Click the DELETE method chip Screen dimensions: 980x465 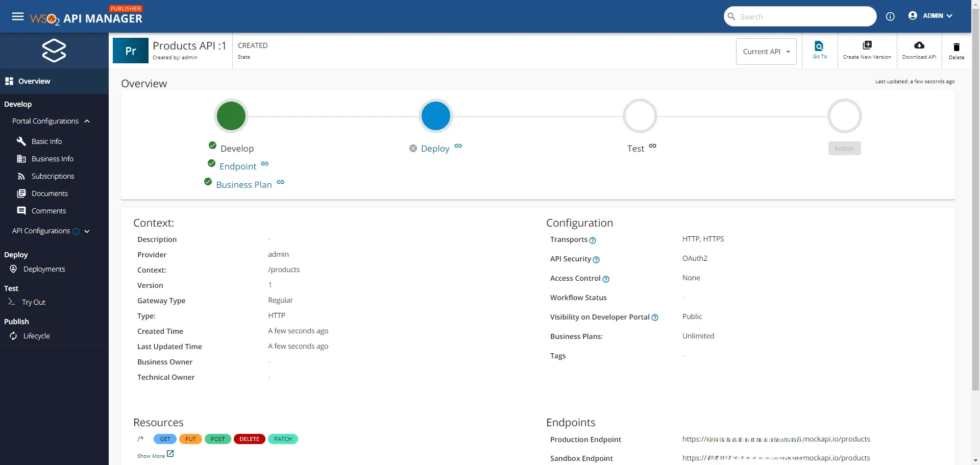click(250, 439)
